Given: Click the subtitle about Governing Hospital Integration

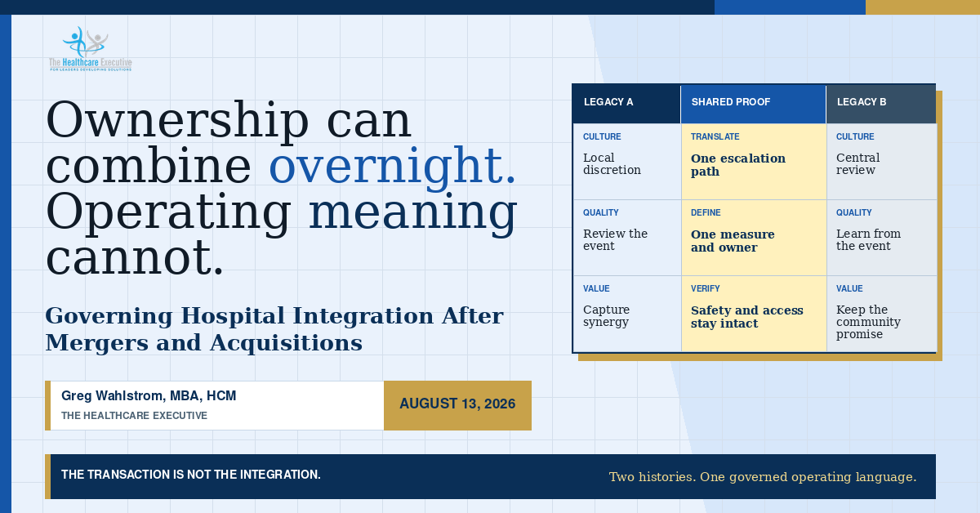Looking at the screenshot, I should [x=274, y=329].
